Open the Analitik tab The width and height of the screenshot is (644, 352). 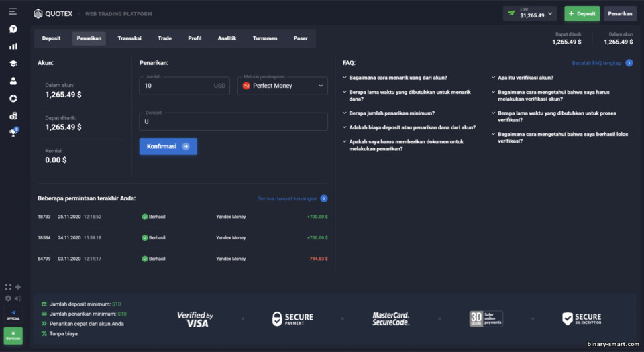pos(227,38)
